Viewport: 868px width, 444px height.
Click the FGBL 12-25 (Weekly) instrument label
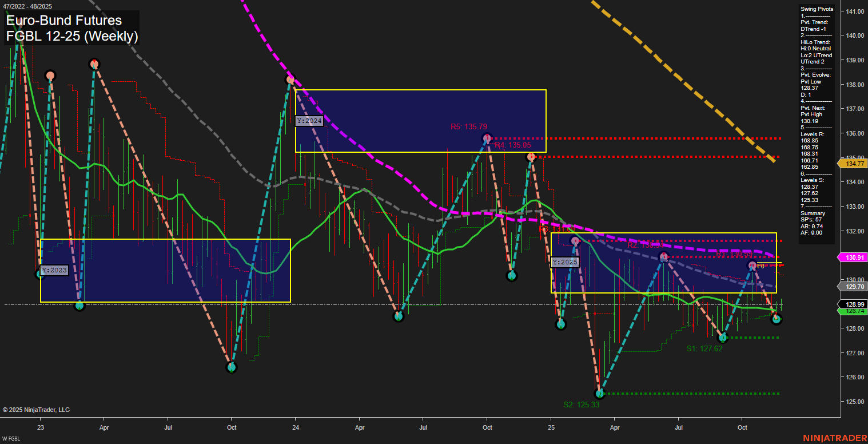pos(72,37)
